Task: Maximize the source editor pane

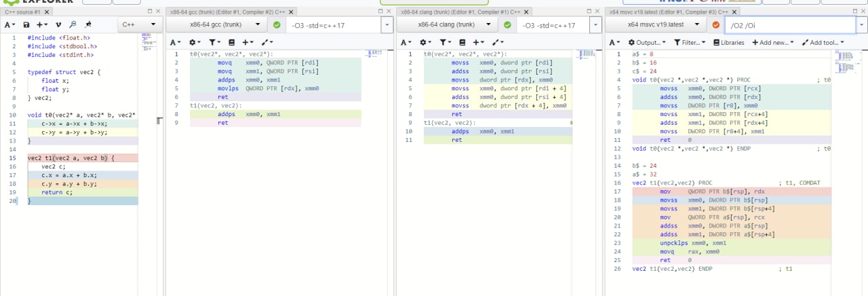Action: 149,12
